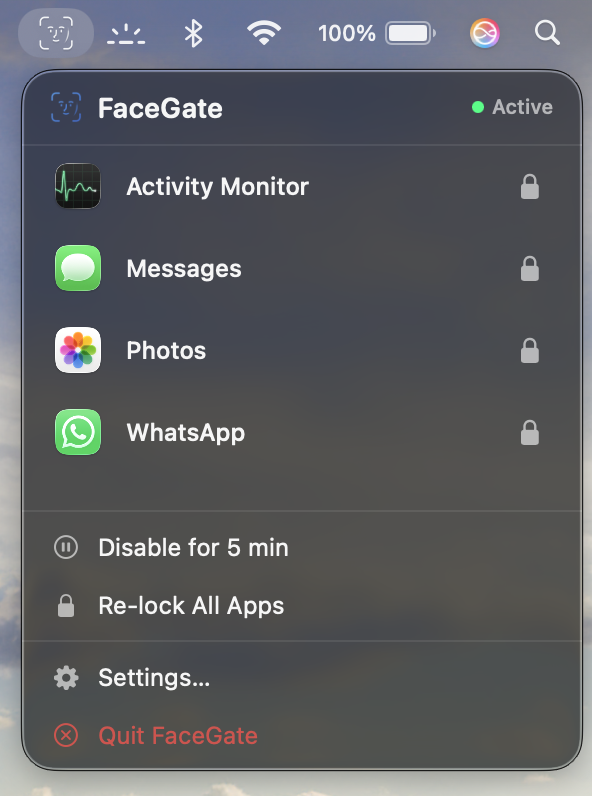Click the WhatsApp label
This screenshot has height=796, width=592.
pos(186,433)
